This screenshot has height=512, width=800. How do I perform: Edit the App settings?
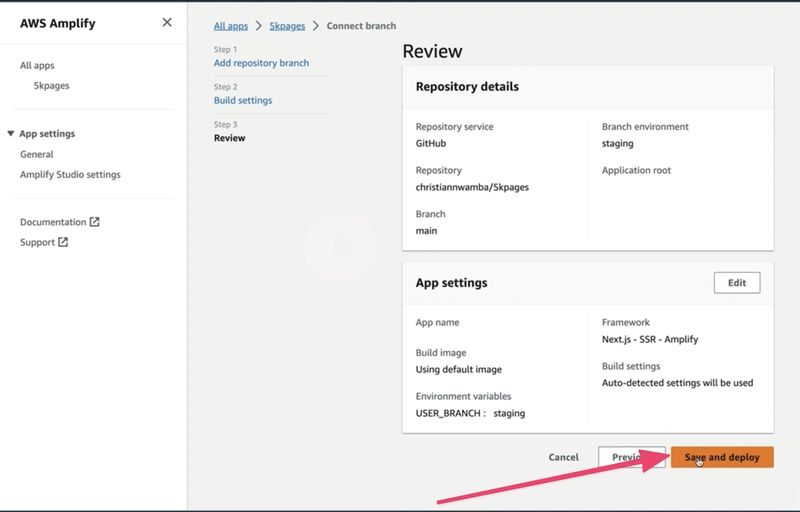point(737,283)
